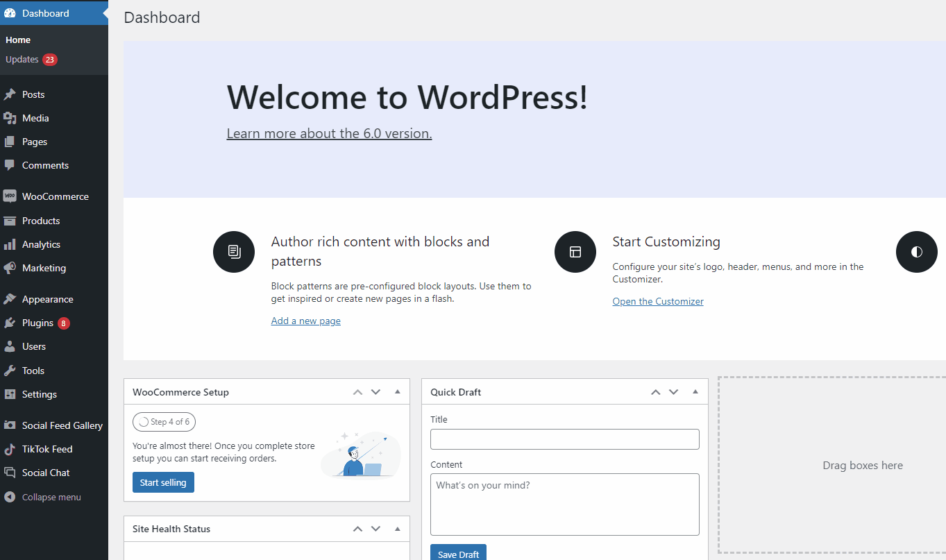
Task: Click the Pages icon in sidebar
Action: pos(10,142)
